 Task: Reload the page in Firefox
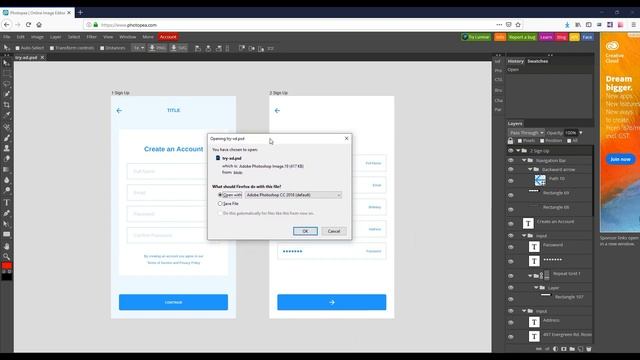28,24
